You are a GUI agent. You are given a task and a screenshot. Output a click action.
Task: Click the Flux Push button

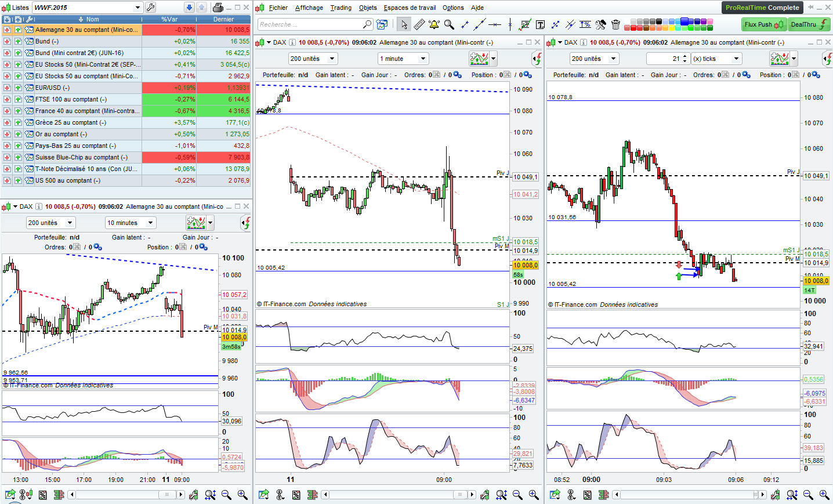coord(763,24)
